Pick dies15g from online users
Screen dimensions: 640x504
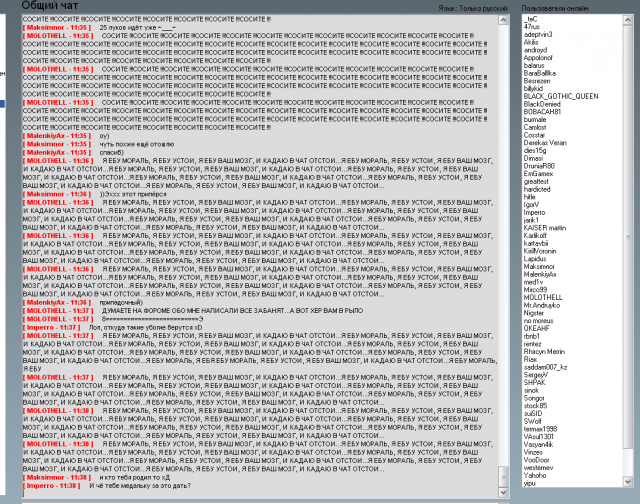tap(535, 151)
